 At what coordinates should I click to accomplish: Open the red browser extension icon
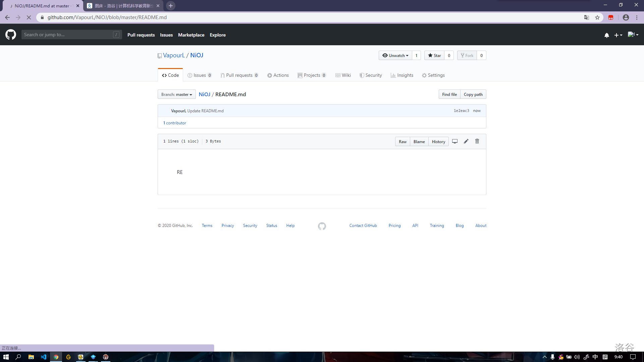611,17
